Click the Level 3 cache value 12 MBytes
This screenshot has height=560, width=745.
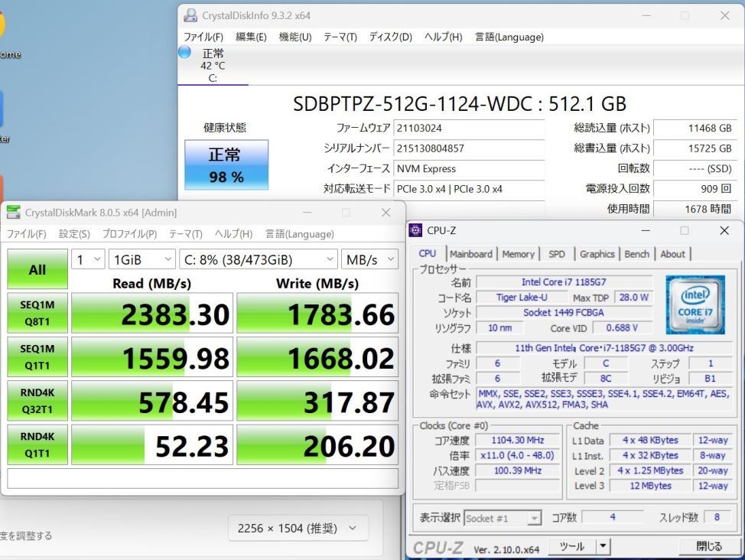(x=650, y=485)
